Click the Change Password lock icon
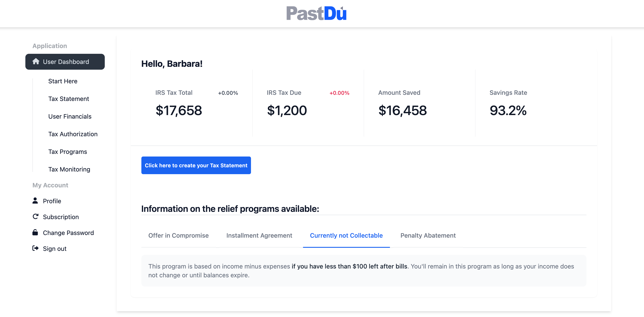 pyautogui.click(x=35, y=232)
